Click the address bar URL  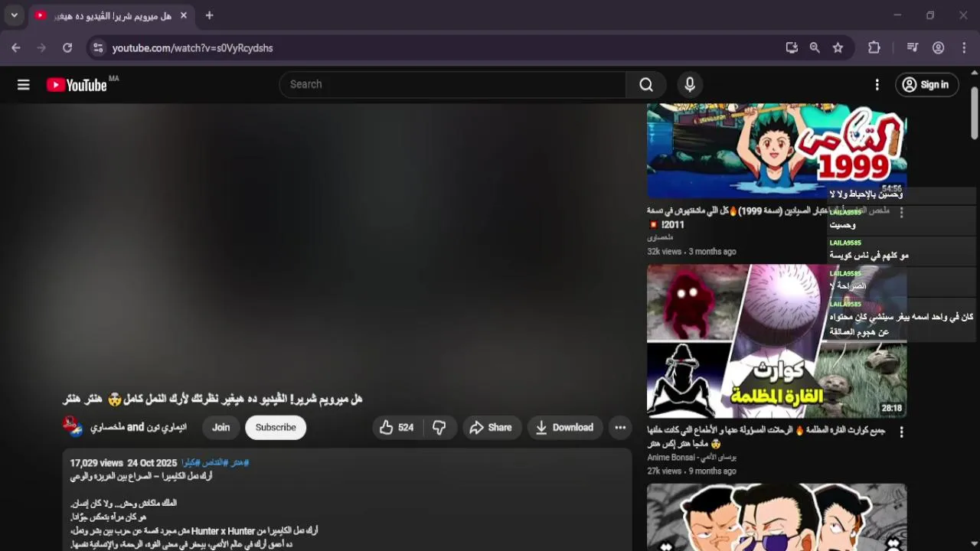click(x=192, y=47)
